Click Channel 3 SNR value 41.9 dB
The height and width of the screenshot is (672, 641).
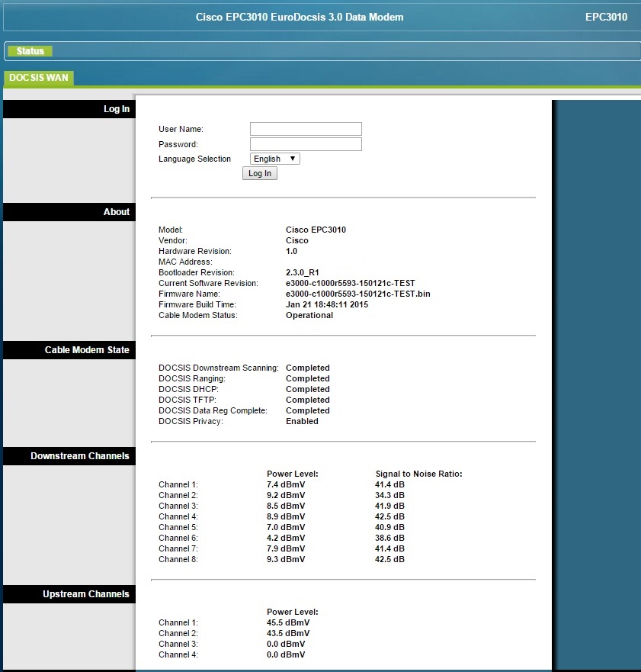[x=389, y=506]
